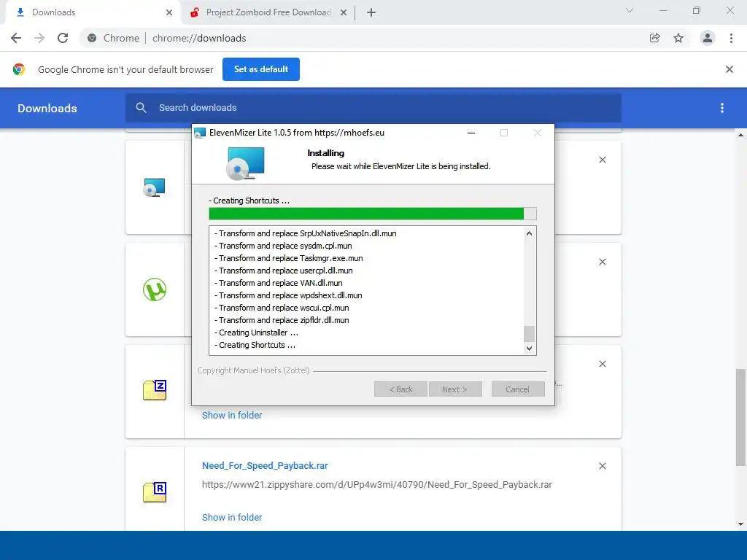Open the new tab plus button
Image resolution: width=747 pixels, height=560 pixels.
371,12
